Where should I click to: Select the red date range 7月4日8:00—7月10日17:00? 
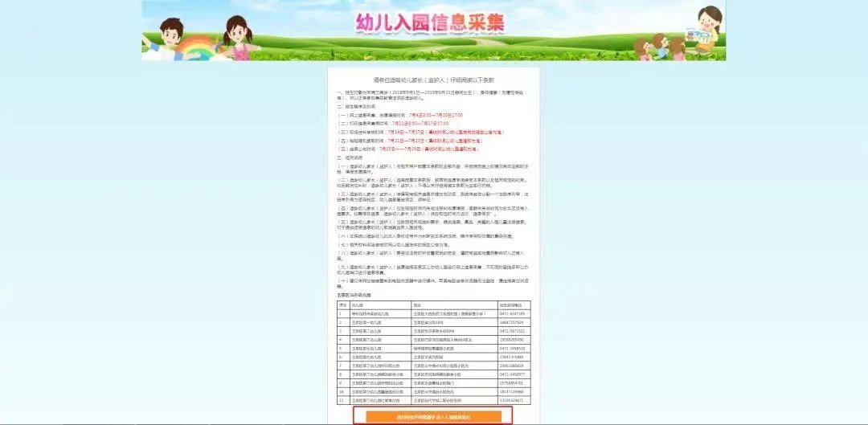coord(436,115)
